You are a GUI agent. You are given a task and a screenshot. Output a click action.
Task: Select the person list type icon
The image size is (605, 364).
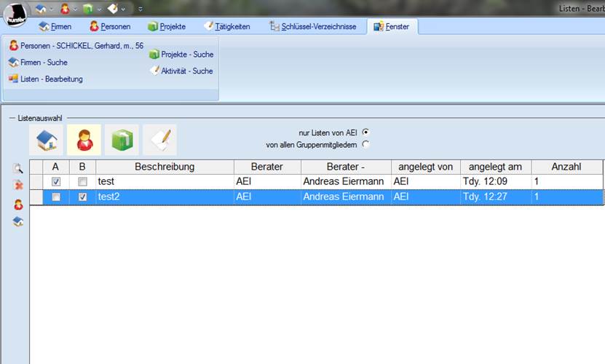(x=84, y=139)
